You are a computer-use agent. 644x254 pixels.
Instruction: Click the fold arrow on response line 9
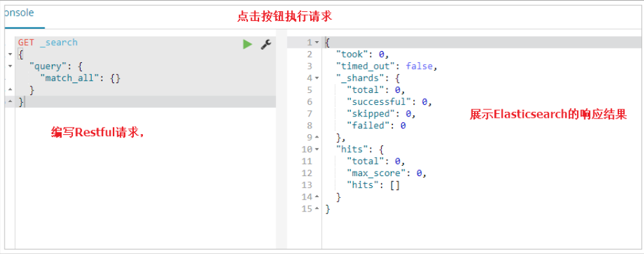(317, 137)
